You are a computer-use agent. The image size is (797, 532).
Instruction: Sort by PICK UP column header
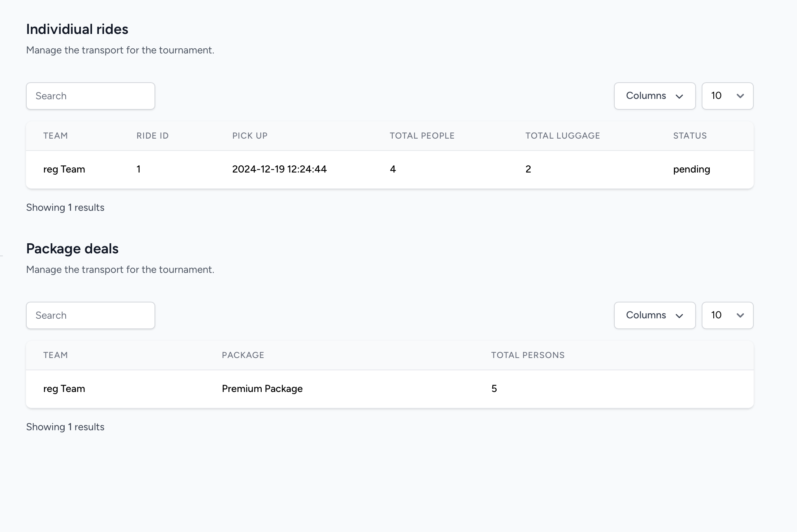pyautogui.click(x=250, y=136)
